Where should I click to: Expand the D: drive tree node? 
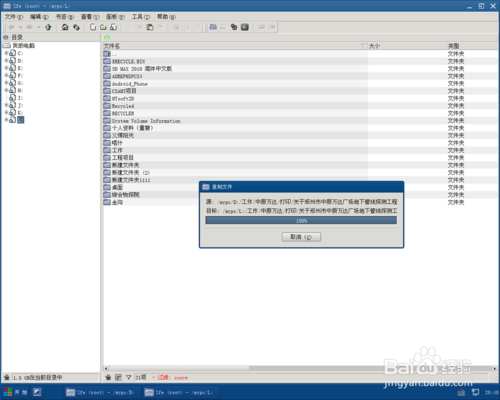point(6,61)
